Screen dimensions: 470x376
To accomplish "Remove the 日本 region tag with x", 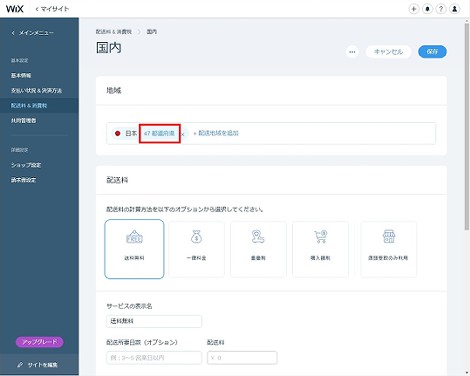I will [x=183, y=134].
